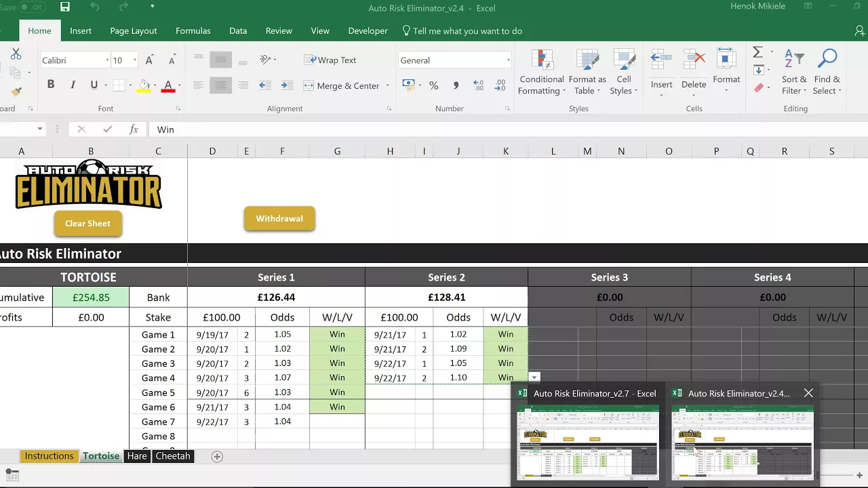Open Conditional Formatting menu

tap(541, 71)
